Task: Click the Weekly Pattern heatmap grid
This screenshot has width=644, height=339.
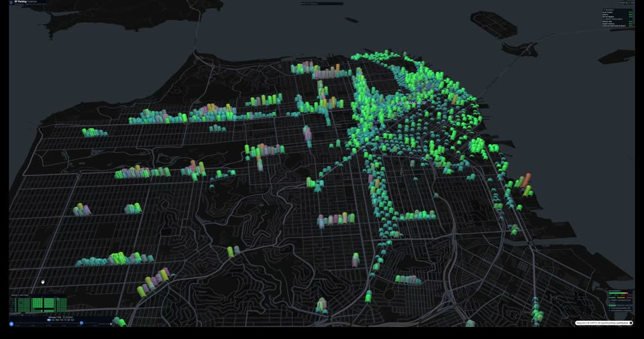Action: 41,305
